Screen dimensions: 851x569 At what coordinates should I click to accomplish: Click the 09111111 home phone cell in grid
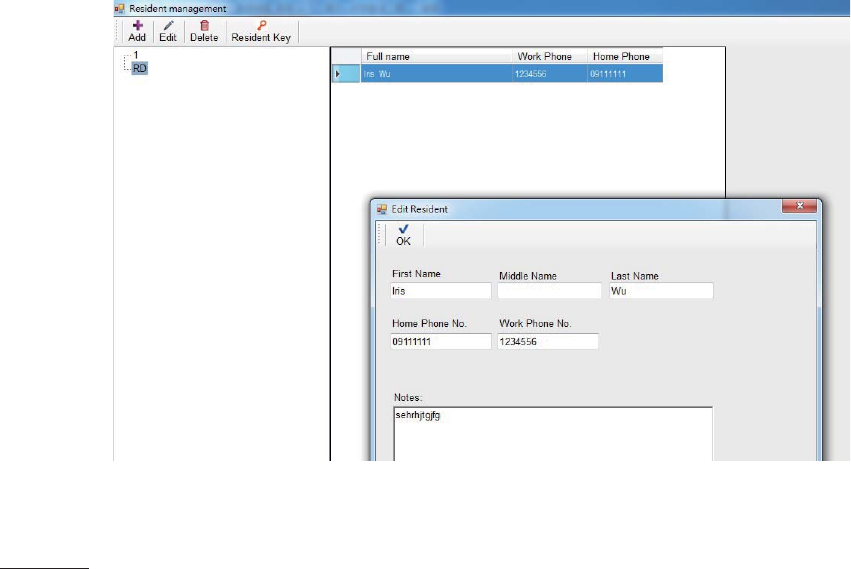625,73
